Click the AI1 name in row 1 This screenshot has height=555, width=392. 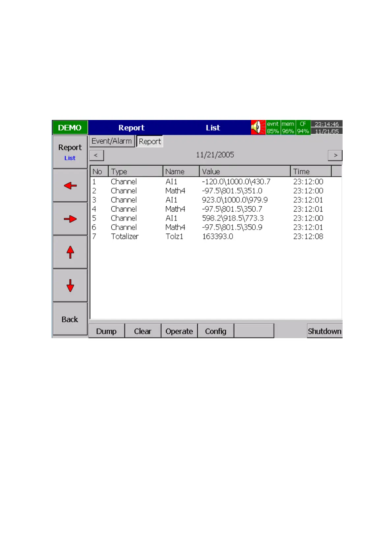[171, 182]
